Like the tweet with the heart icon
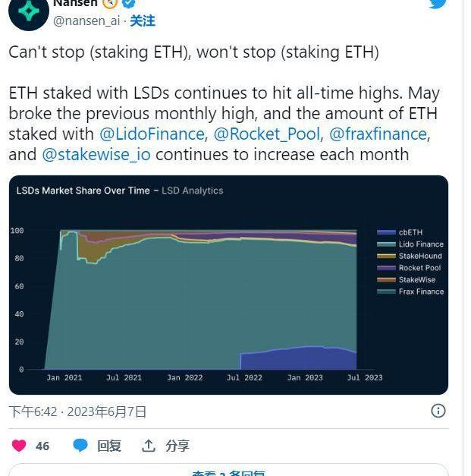 tap(19, 446)
